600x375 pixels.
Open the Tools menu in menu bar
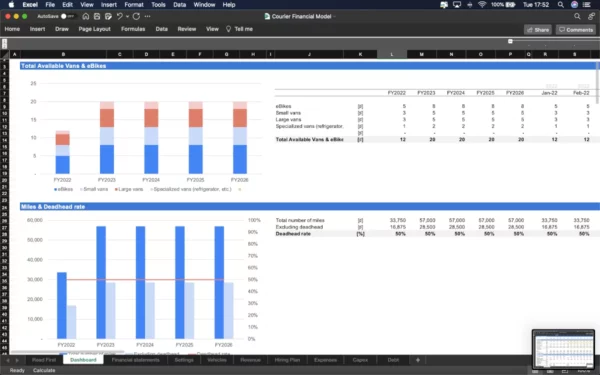(158, 5)
